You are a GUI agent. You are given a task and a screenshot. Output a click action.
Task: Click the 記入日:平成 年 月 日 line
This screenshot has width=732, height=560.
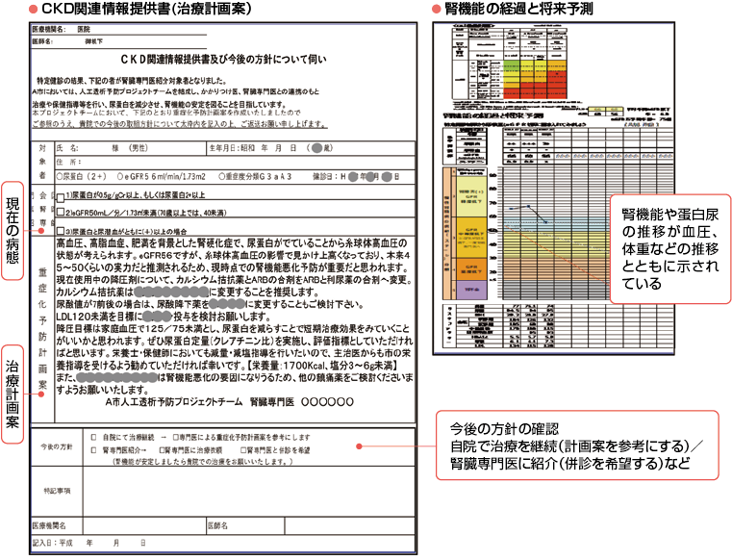[89, 543]
